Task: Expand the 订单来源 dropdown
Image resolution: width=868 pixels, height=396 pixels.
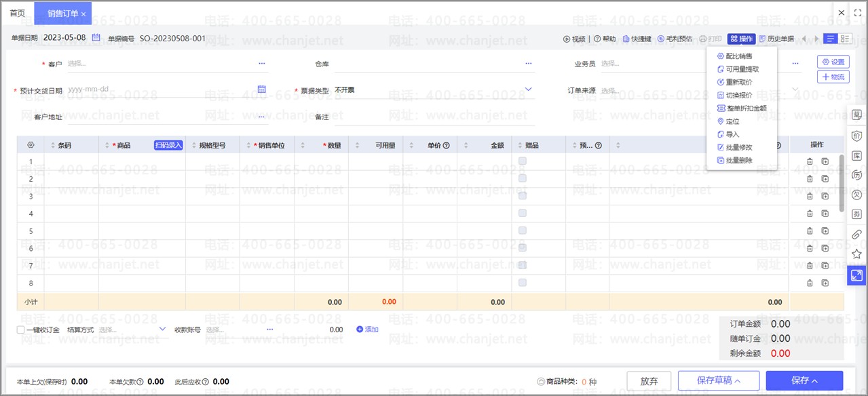Action: [795, 90]
